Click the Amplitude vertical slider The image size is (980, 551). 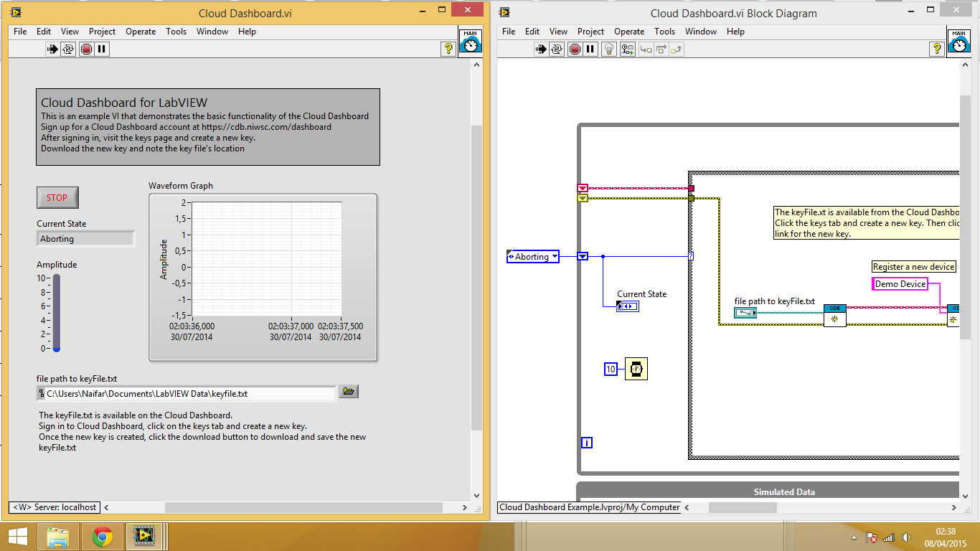[x=57, y=312]
